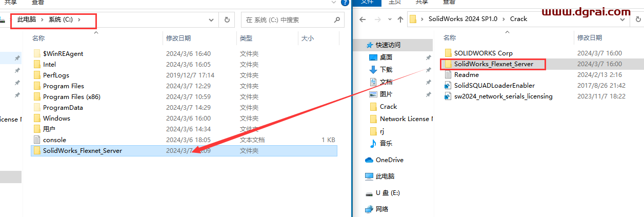Expand breadcrumb arrow after SolidWorks 2024 SP1.0
This screenshot has width=644, height=217.
[504, 19]
